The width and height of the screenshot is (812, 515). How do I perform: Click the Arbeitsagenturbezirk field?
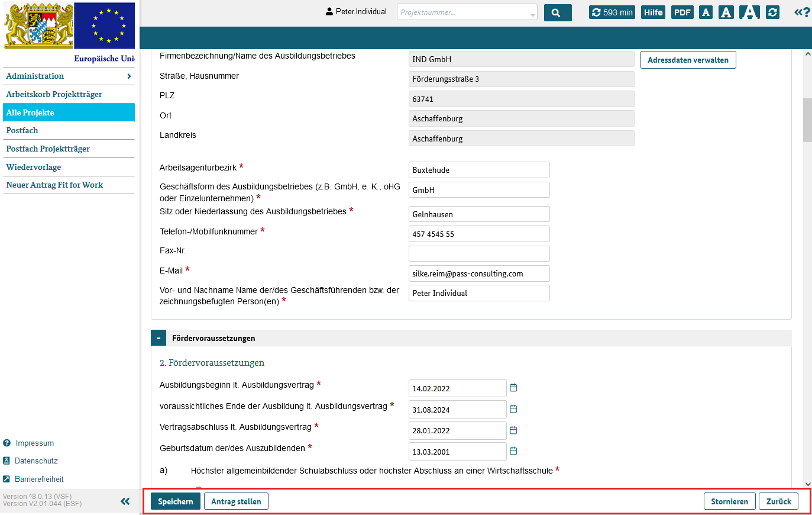coord(479,170)
